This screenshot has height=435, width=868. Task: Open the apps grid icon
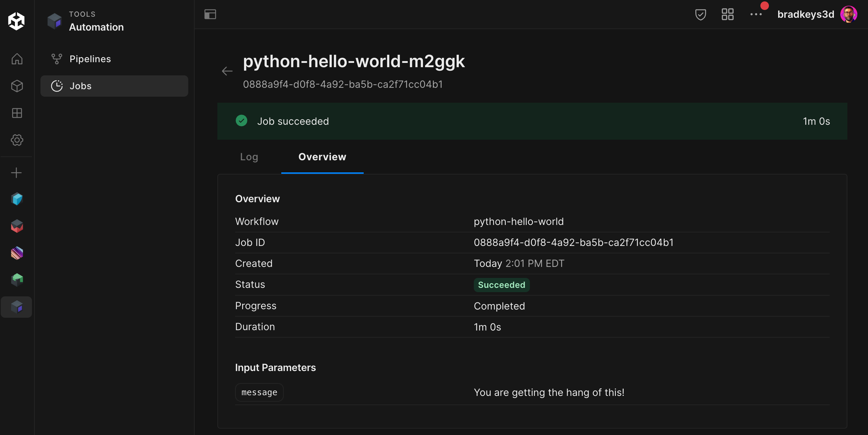[x=727, y=15]
